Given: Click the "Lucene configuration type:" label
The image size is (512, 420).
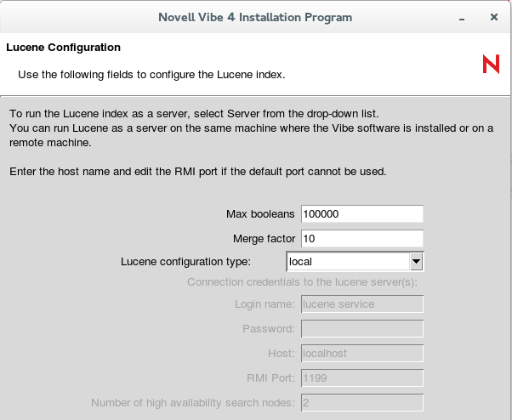Looking at the screenshot, I should 186,261.
